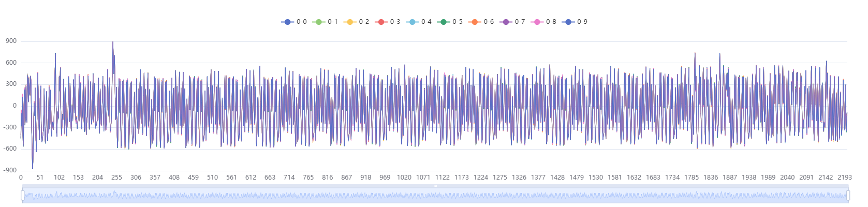Toggle visibility of the 0-9 series

point(568,22)
